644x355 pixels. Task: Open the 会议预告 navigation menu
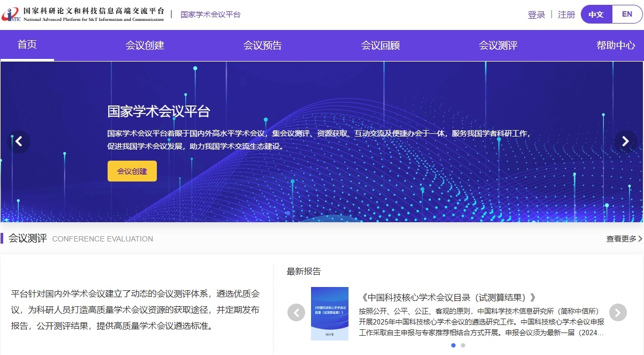click(x=262, y=46)
